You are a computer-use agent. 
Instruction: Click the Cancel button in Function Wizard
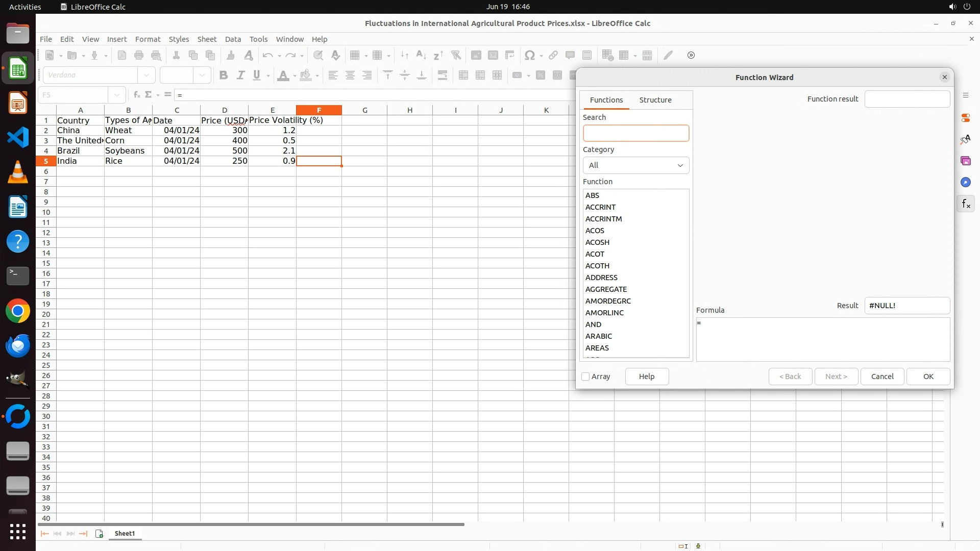(x=881, y=377)
